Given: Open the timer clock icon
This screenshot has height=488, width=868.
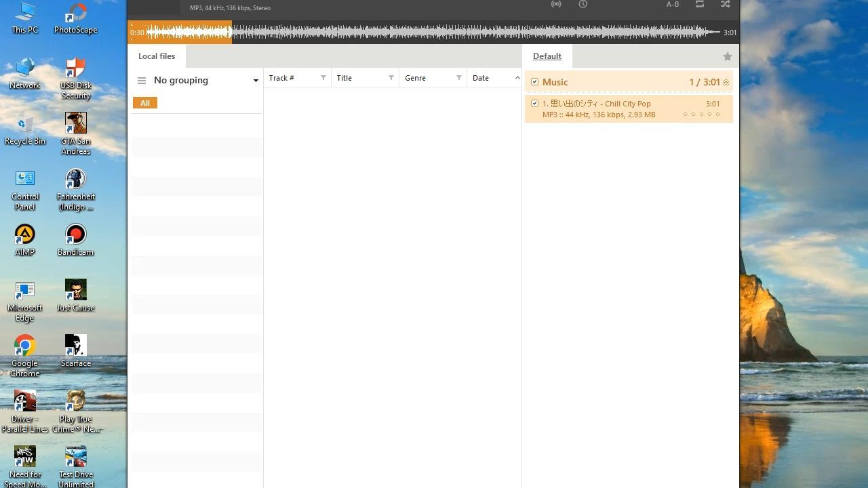Looking at the screenshot, I should (583, 4).
